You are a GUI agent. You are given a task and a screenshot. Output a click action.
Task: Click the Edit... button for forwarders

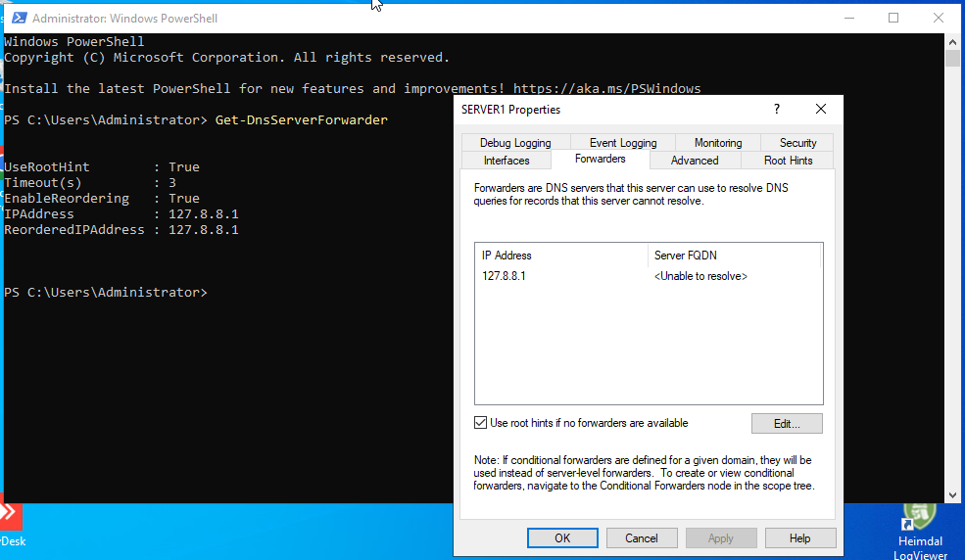coord(787,424)
